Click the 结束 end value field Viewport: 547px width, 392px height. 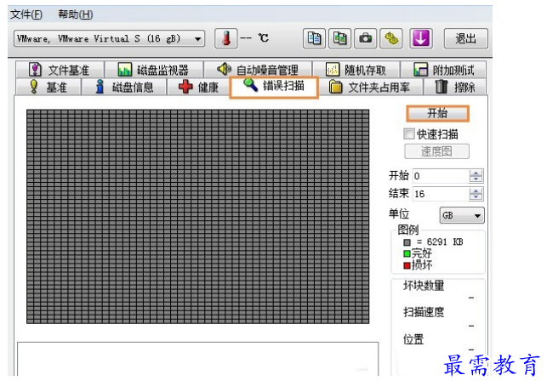(441, 194)
